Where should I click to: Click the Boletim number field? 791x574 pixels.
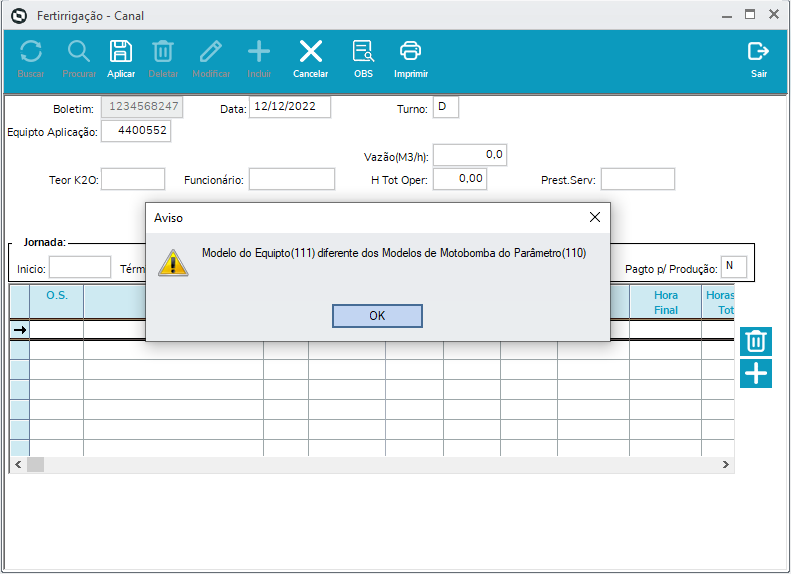pos(142,107)
